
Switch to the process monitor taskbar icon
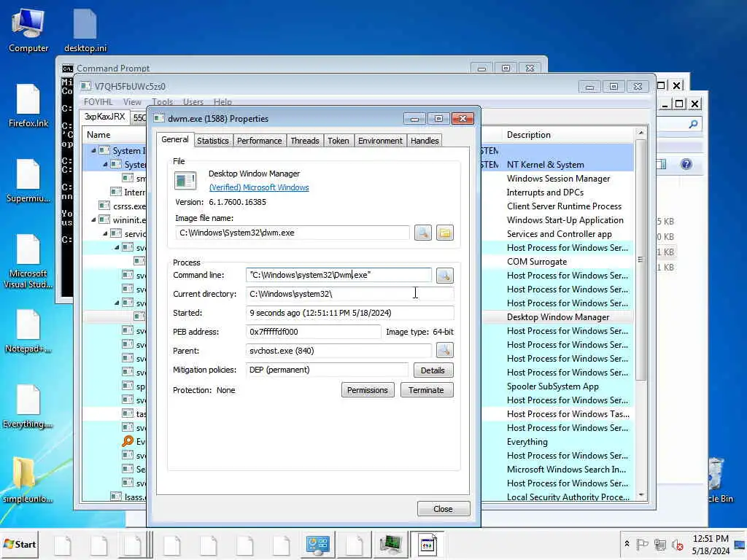(x=391, y=545)
